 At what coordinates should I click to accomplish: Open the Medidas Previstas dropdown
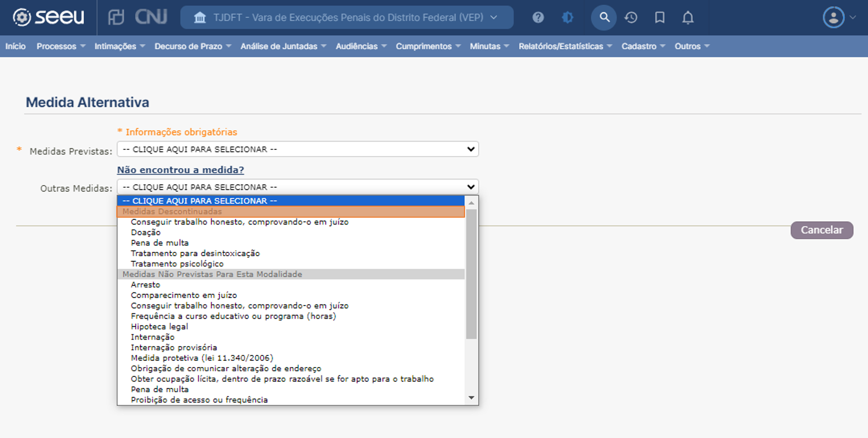coord(297,149)
